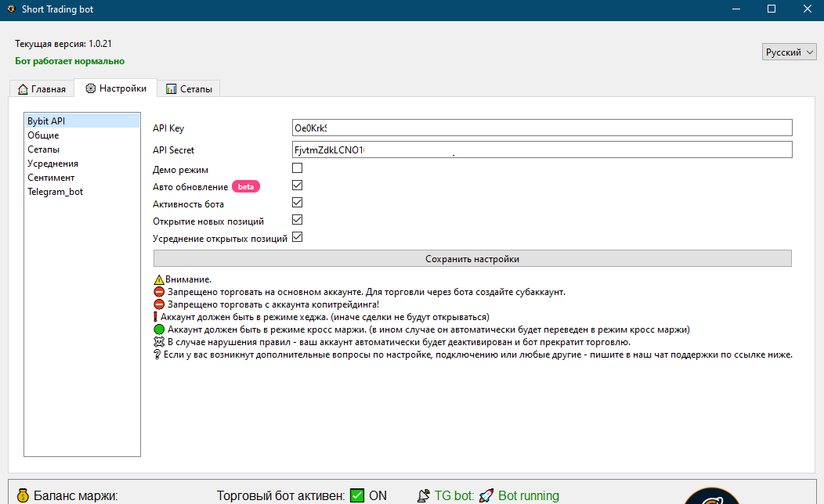This screenshot has height=504, width=824.
Task: Select Bybit API in the settings list
Action: (x=82, y=121)
